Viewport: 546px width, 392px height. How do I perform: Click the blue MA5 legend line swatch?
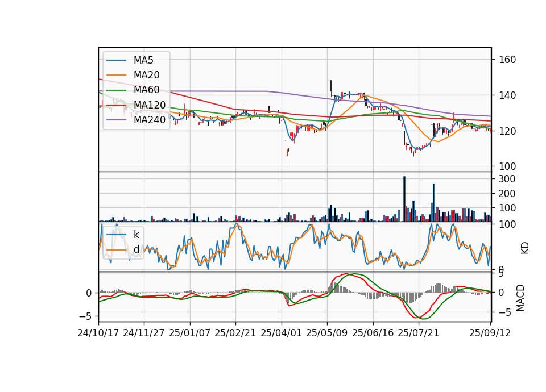[x=116, y=60]
